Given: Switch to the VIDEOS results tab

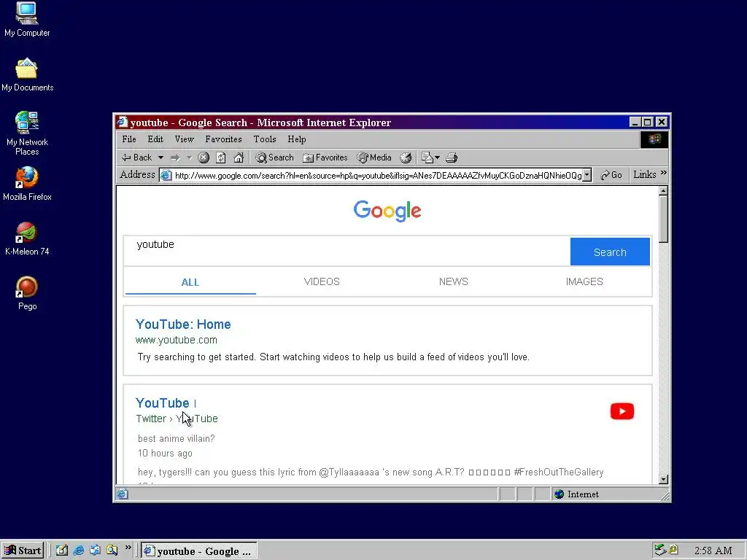Looking at the screenshot, I should [x=322, y=281].
